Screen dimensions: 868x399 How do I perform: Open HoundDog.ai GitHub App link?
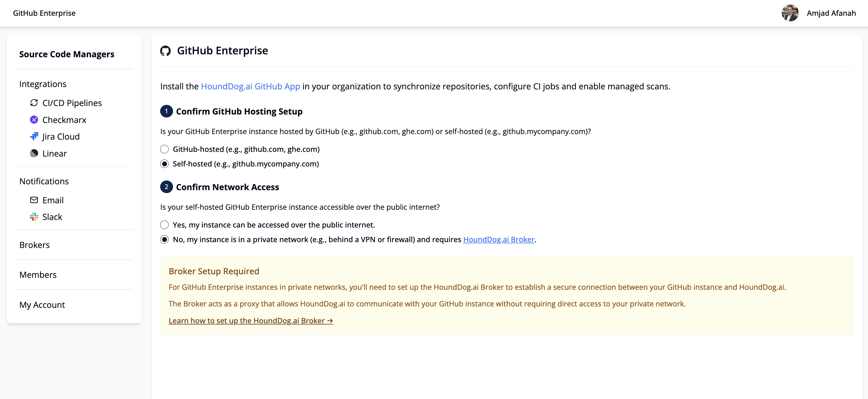click(250, 86)
